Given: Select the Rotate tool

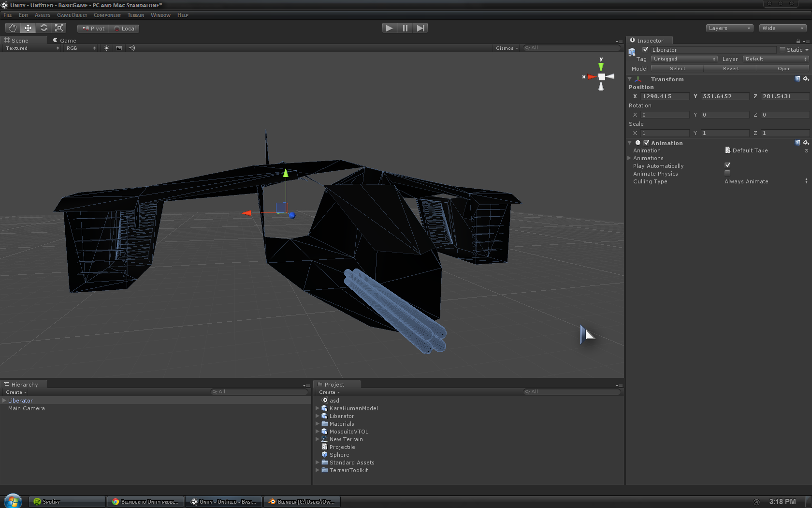Looking at the screenshot, I should click(x=44, y=28).
